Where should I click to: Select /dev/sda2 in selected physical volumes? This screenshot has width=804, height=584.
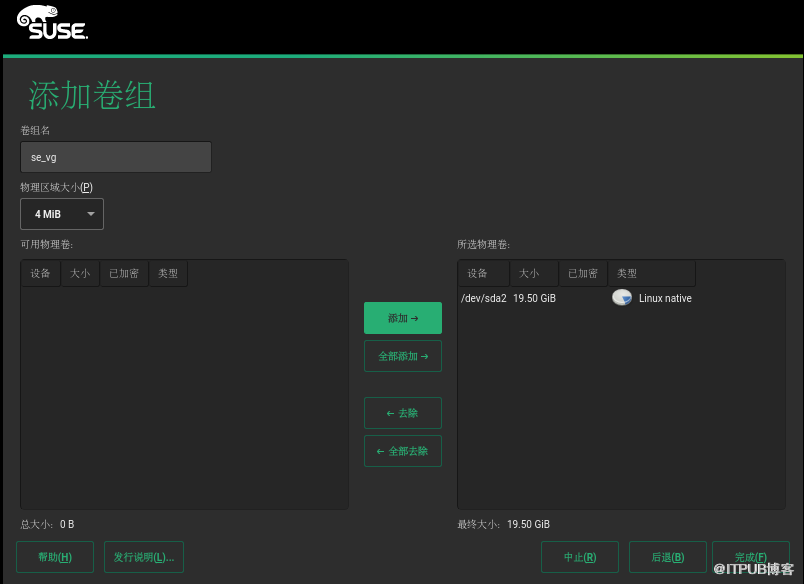pyautogui.click(x=484, y=298)
